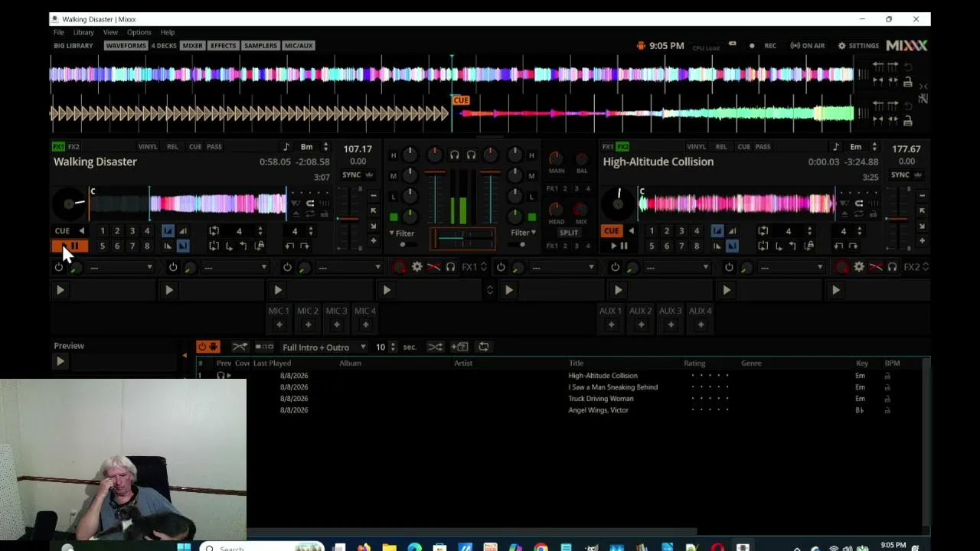Image resolution: width=980 pixels, height=551 pixels.
Task: Open the File menu
Action: [59, 32]
